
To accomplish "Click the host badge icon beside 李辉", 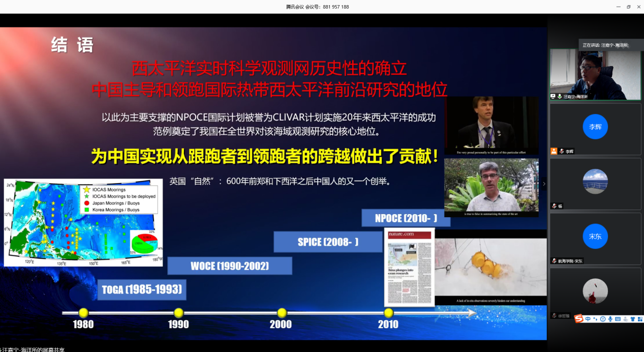I will (554, 151).
